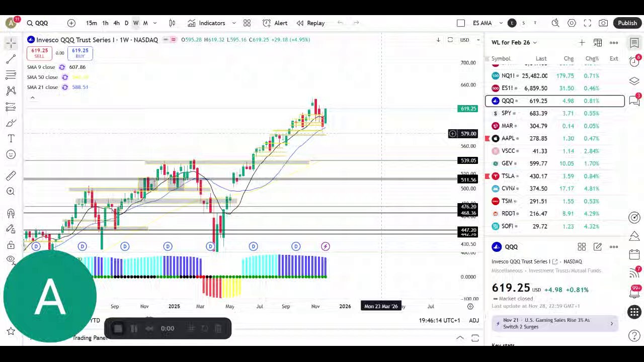Image resolution: width=644 pixels, height=362 pixels.
Task: Add a note to QQQ with pencil icon
Action: pos(598,247)
